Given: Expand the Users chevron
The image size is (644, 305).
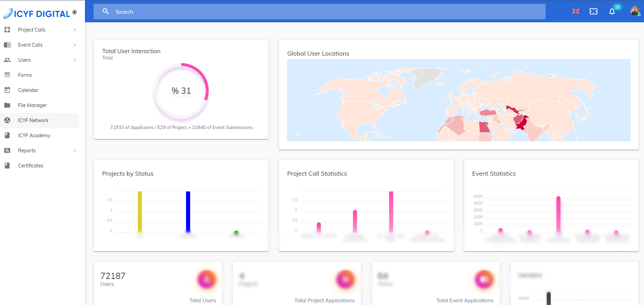Looking at the screenshot, I should pyautogui.click(x=75, y=60).
